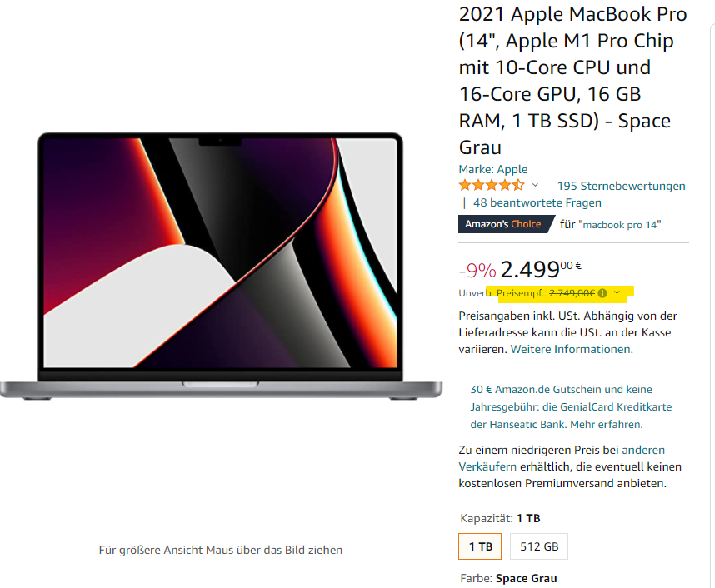Click the -9% discount label
The width and height of the screenshot is (715, 588).
[x=477, y=271]
